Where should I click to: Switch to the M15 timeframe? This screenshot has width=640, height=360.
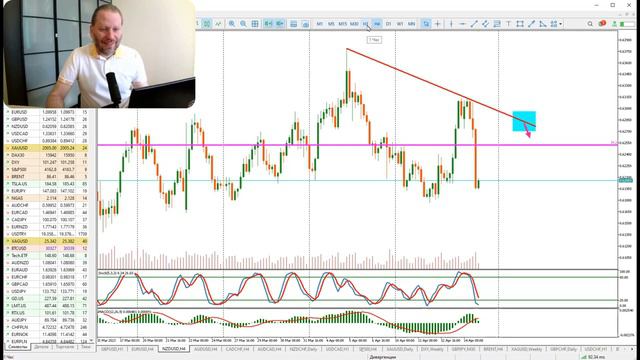pos(342,24)
